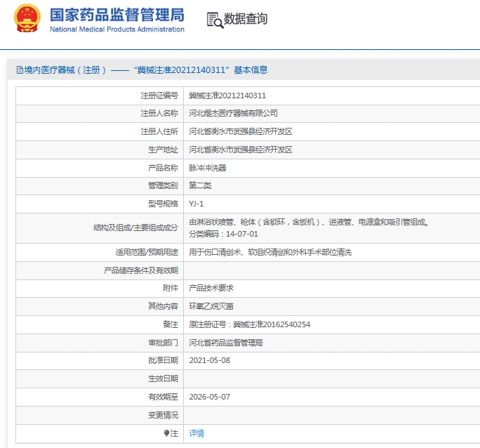The width and height of the screenshot is (480, 448).
Task: Click the 生效日期 row label
Action: click(164, 378)
